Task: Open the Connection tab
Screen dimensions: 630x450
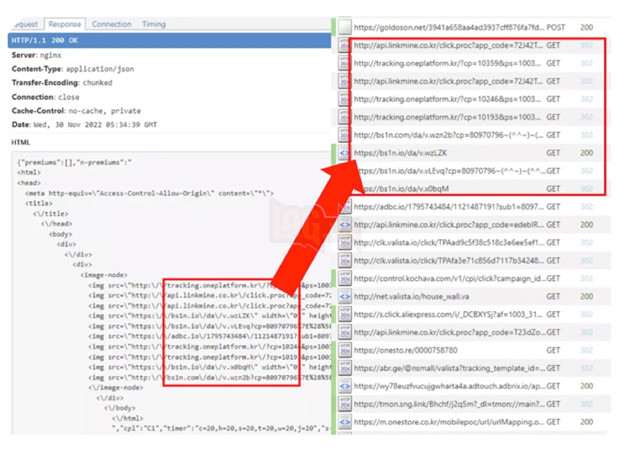Action: 111,24
